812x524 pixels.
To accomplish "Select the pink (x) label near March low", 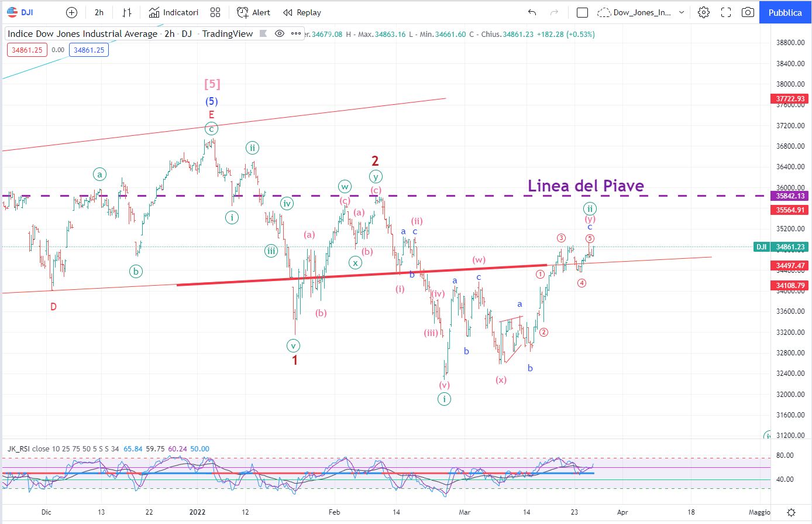I will [501, 380].
